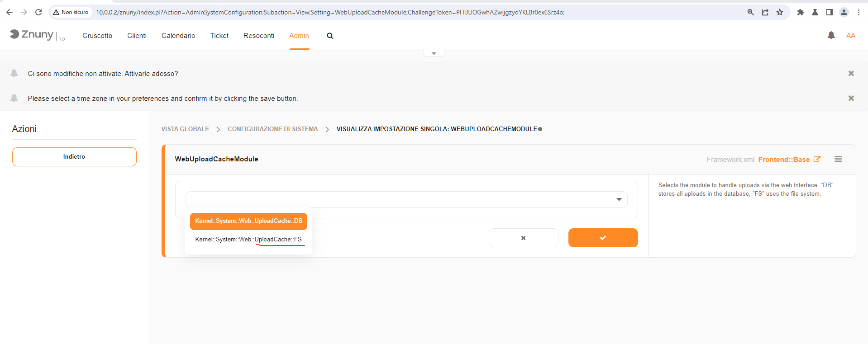This screenshot has width=868, height=344.
Task: Open the browser three-dot menu
Action: point(858,12)
